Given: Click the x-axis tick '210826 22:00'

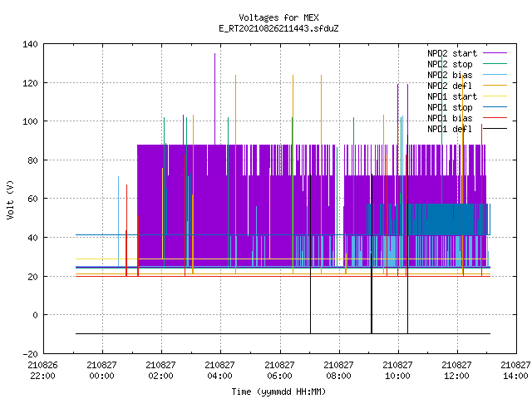Looking at the screenshot, I should pyautogui.click(x=42, y=371).
